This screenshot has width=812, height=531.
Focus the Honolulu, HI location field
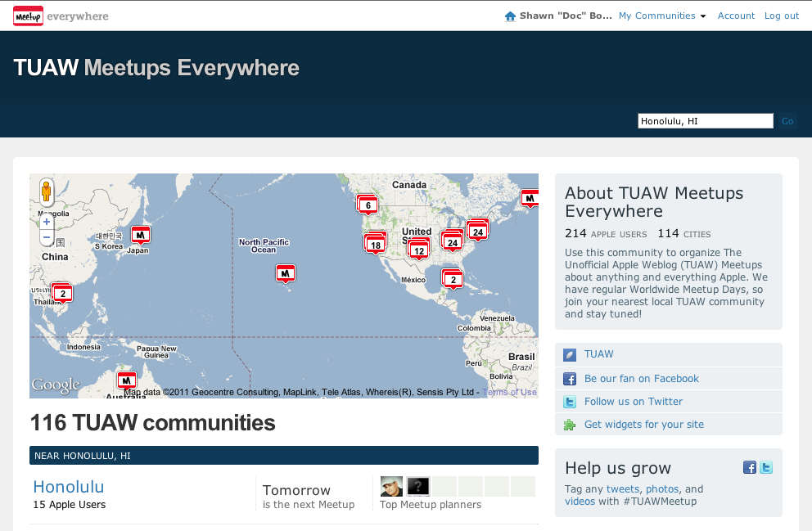tap(705, 121)
